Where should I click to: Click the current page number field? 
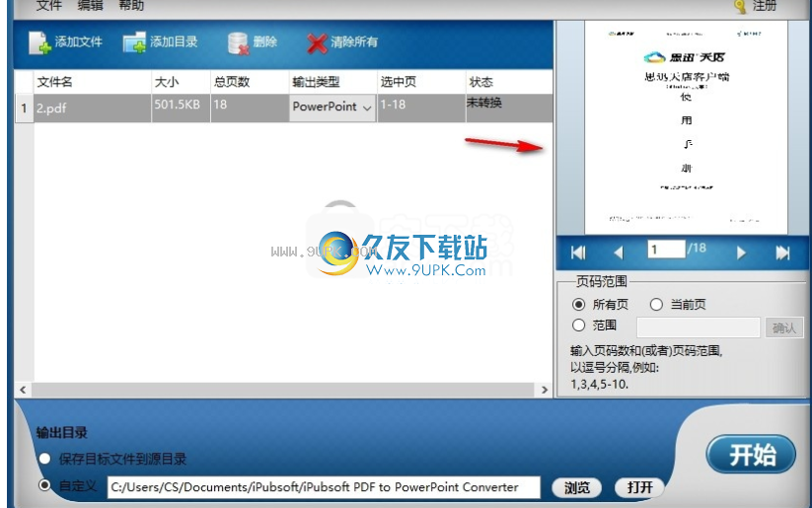[x=666, y=250]
